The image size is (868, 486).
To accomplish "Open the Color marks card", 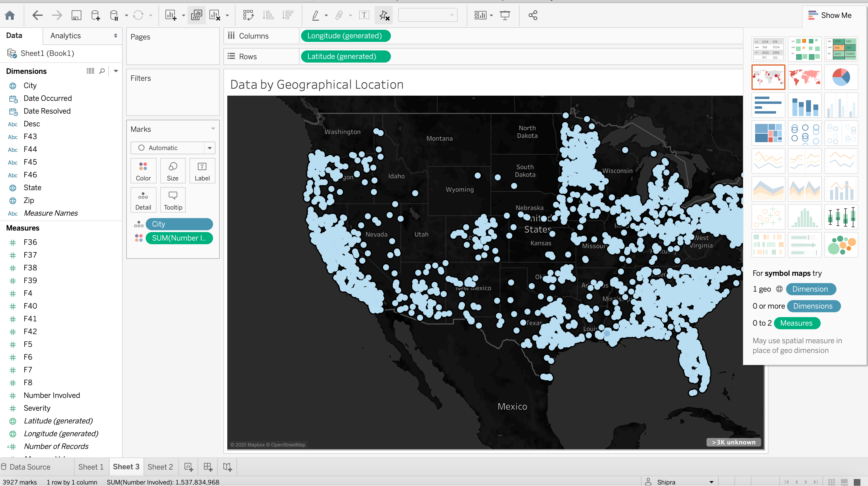I will point(143,171).
